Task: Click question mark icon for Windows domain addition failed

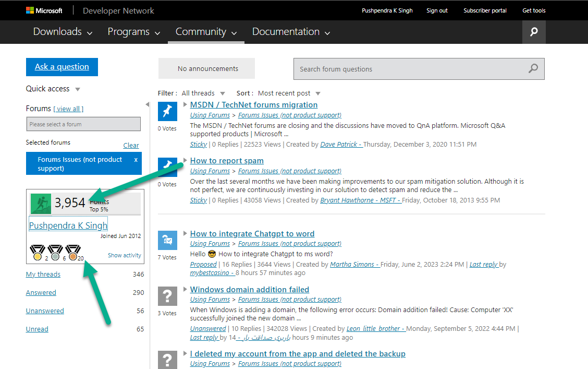Action: 167,296
